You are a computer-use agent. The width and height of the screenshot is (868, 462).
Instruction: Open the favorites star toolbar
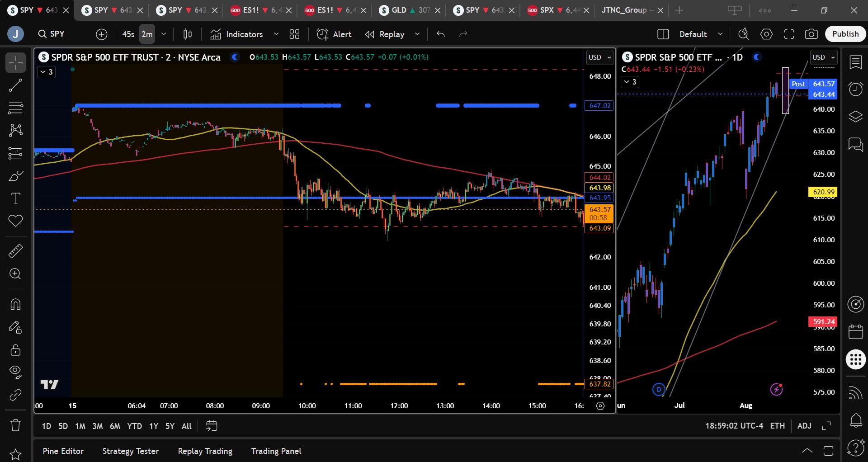(x=15, y=454)
